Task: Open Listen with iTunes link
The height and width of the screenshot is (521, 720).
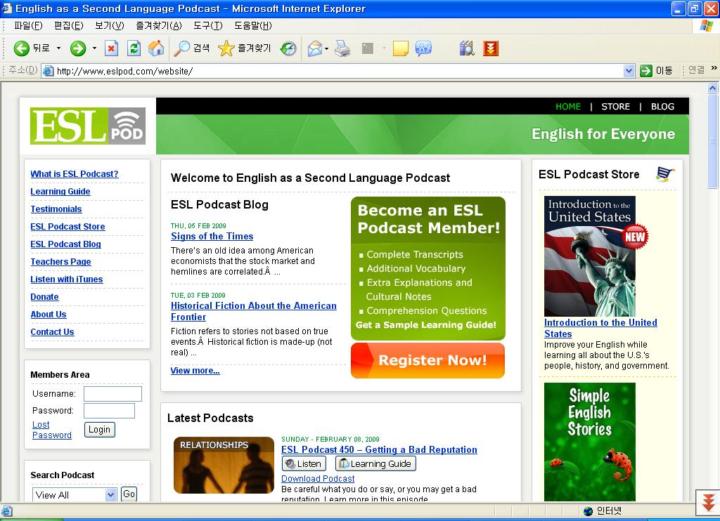Action: click(x=67, y=279)
